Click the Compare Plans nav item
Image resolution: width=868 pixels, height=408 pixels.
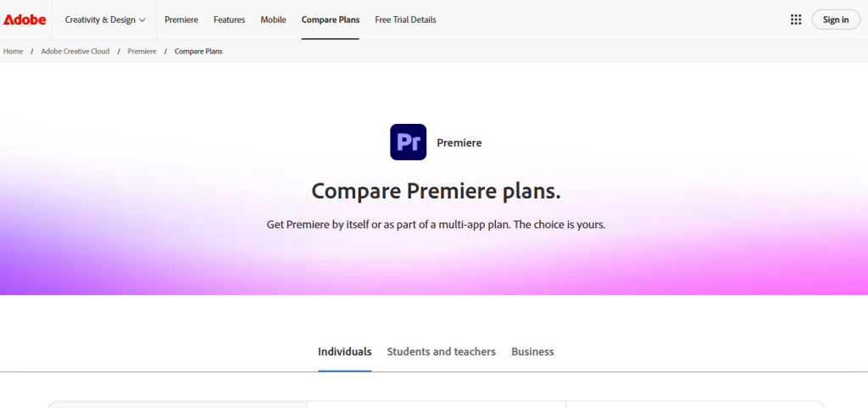(331, 20)
